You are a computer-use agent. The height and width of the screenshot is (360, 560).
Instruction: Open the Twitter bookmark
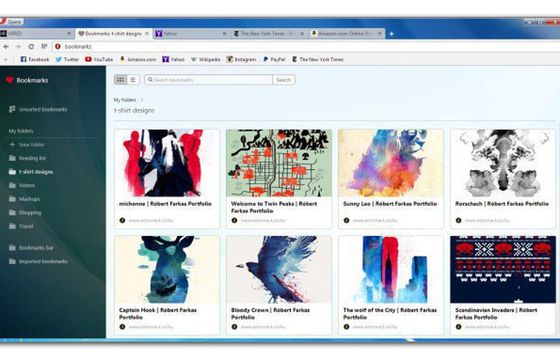[67, 59]
